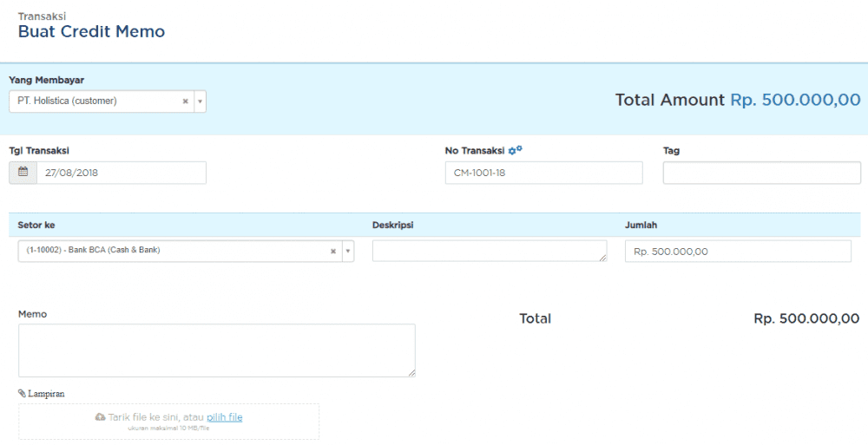This screenshot has height=445, width=868.
Task: Open the No Transaksi gear settings
Action: point(515,150)
